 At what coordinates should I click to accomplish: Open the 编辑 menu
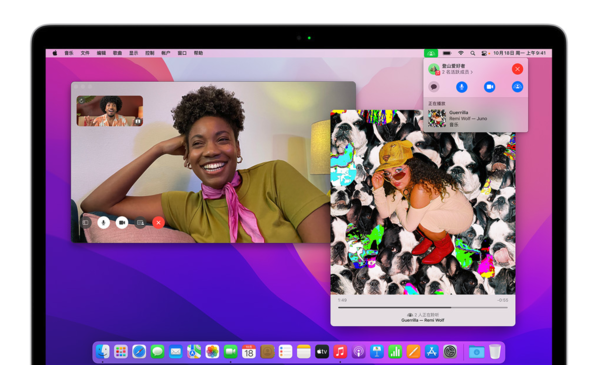click(x=101, y=53)
